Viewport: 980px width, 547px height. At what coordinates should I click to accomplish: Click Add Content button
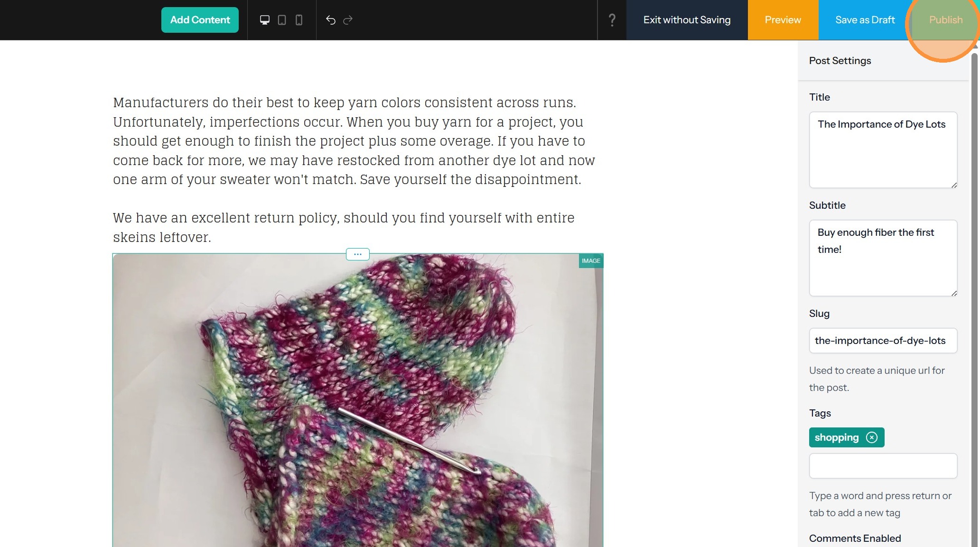[x=200, y=20]
